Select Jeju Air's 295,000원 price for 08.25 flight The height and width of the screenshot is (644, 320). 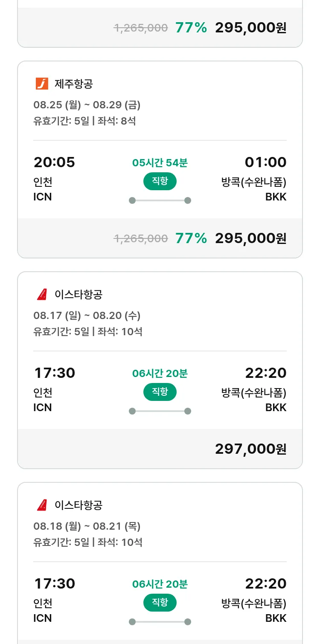pyautogui.click(x=250, y=238)
